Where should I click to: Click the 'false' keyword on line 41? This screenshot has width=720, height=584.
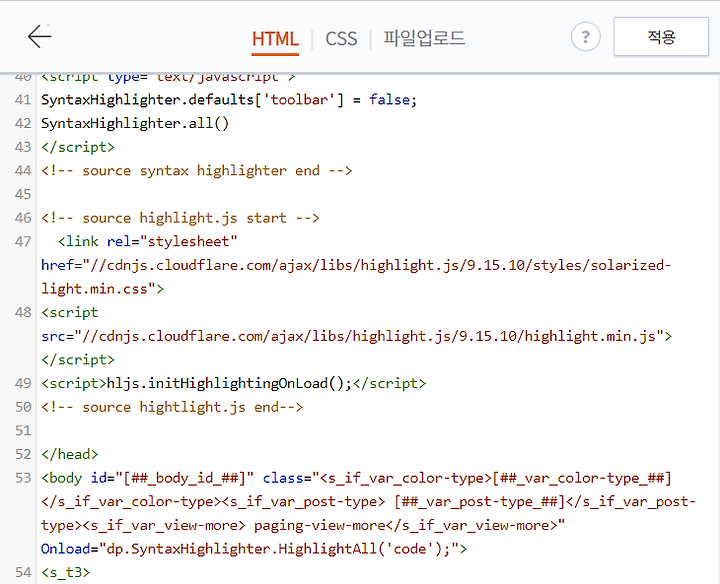(x=389, y=100)
